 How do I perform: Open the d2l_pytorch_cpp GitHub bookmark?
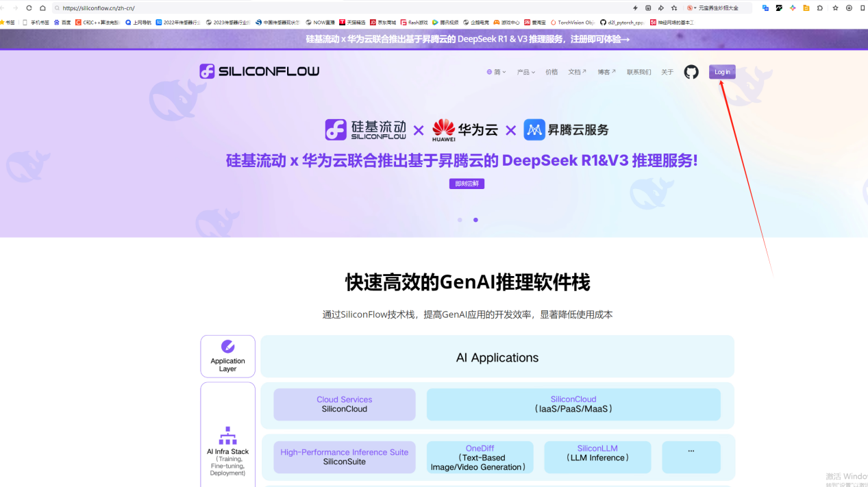point(621,22)
